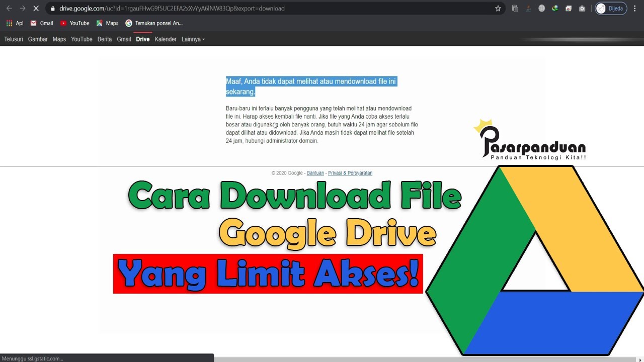644x362 pixels.
Task: Open the Maps bookmark in bookmarks bar
Action: coord(107,23)
